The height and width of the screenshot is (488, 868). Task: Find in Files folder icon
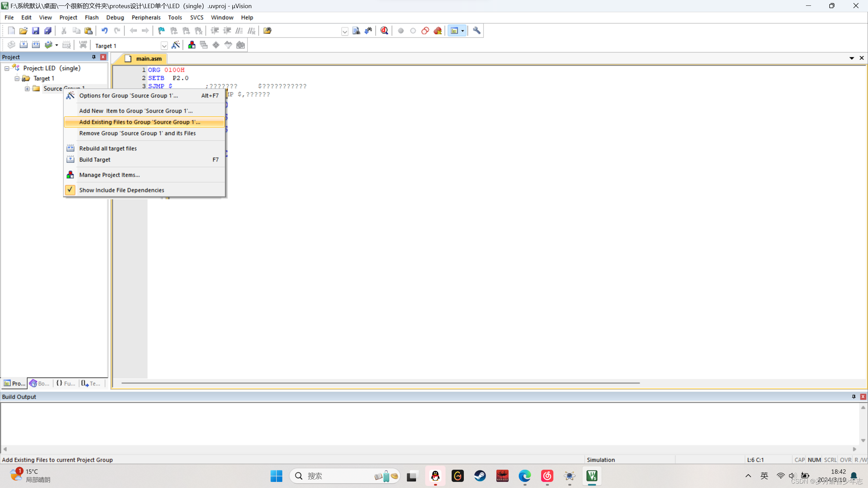(x=268, y=31)
